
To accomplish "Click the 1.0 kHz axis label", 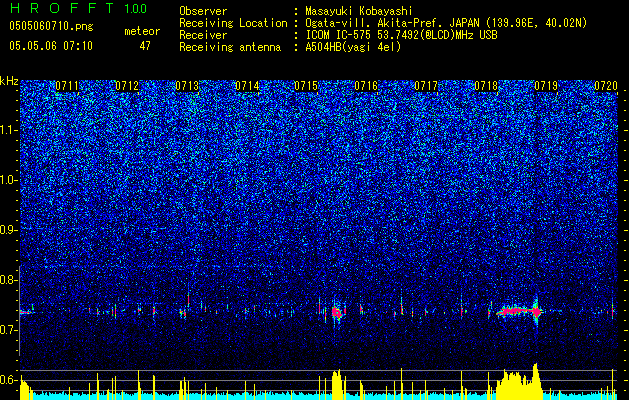I will tap(8, 180).
